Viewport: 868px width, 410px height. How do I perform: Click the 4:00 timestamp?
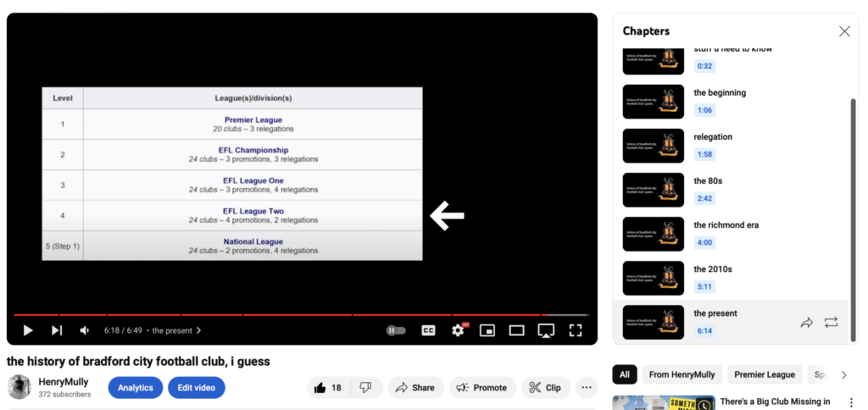(x=704, y=242)
